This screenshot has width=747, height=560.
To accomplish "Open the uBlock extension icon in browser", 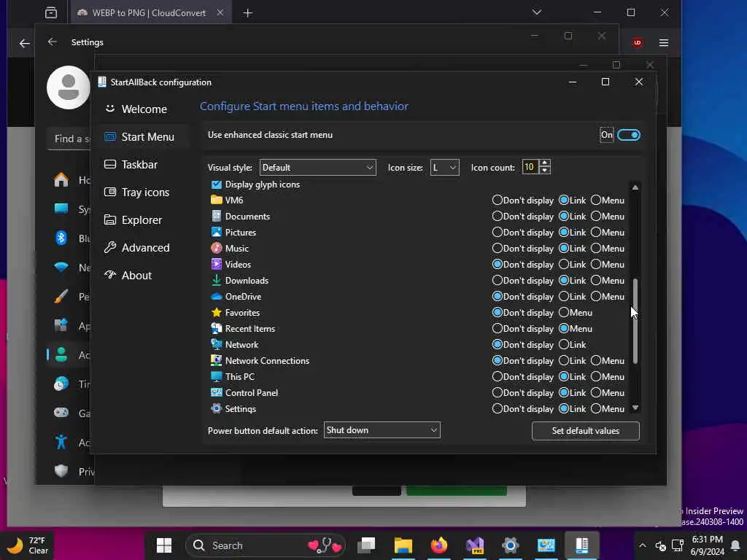I will 638,43.
